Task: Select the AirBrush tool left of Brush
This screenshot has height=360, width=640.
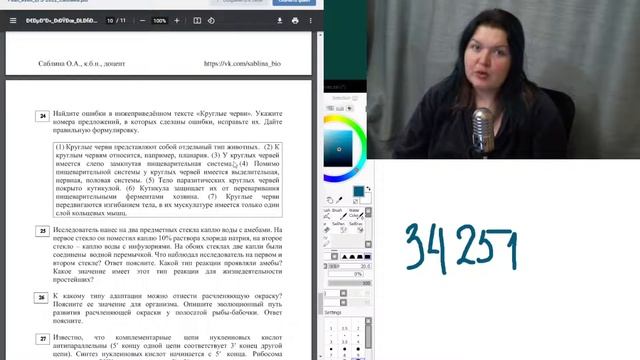Action: [327, 214]
